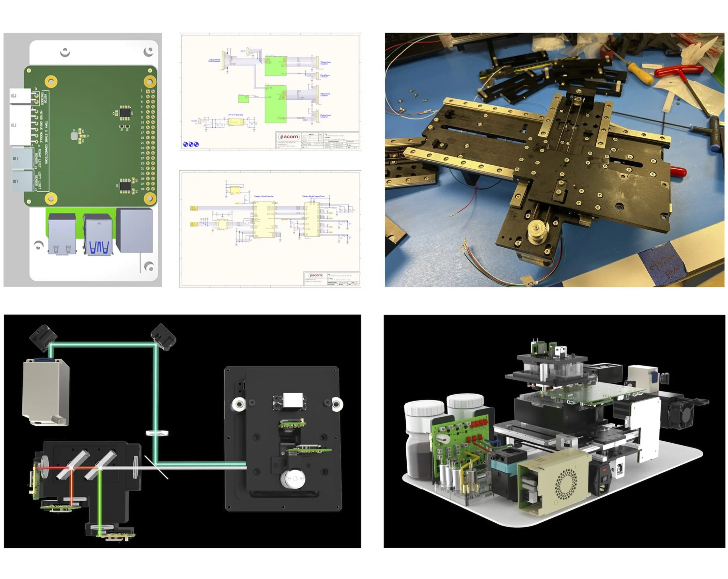The image size is (728, 579).
Task: Open the bottom acorn schematic sheet
Action: [270, 229]
